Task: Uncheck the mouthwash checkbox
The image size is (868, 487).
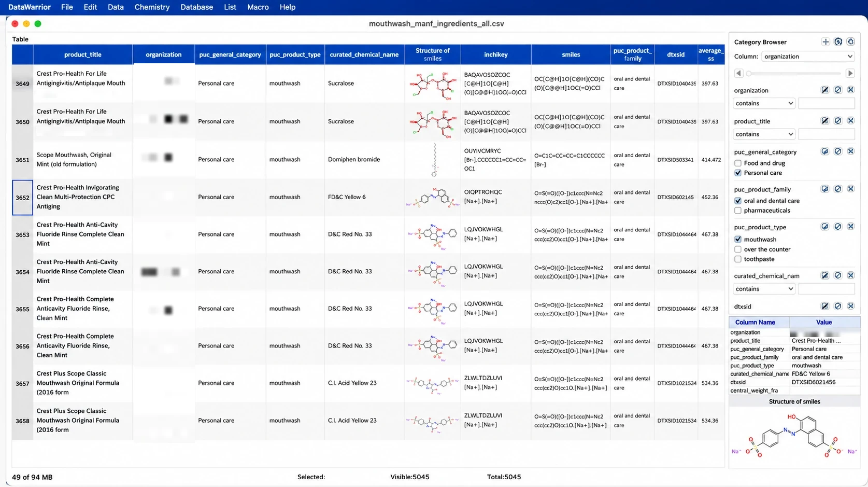Action: (737, 239)
